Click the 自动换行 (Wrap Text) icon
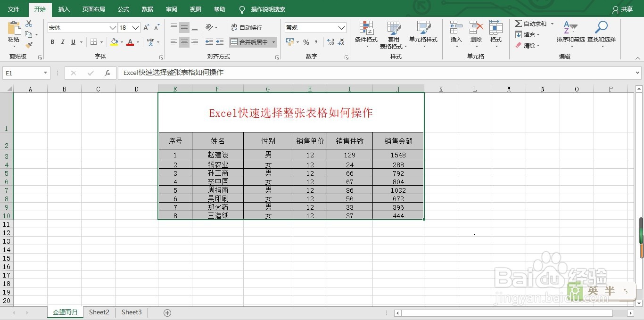Image resolution: width=644 pixels, height=320 pixels. click(x=247, y=27)
